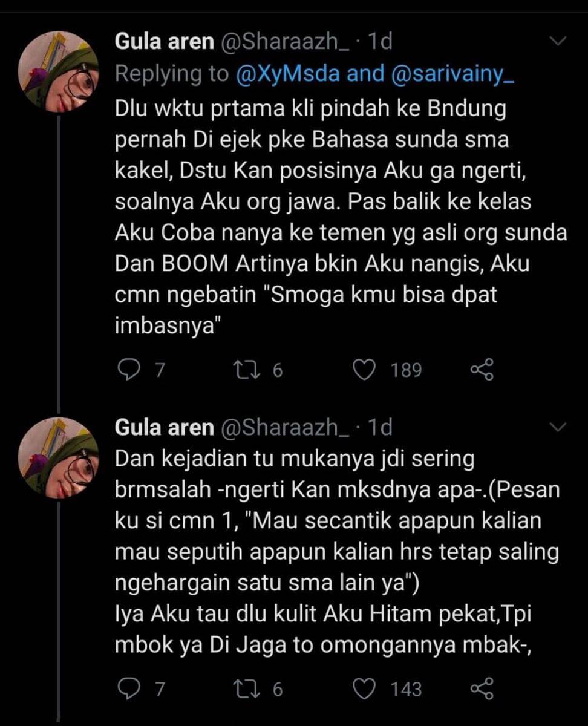The image size is (588, 726).
Task: Expand the second tweet's options chevron
Action: point(557,427)
